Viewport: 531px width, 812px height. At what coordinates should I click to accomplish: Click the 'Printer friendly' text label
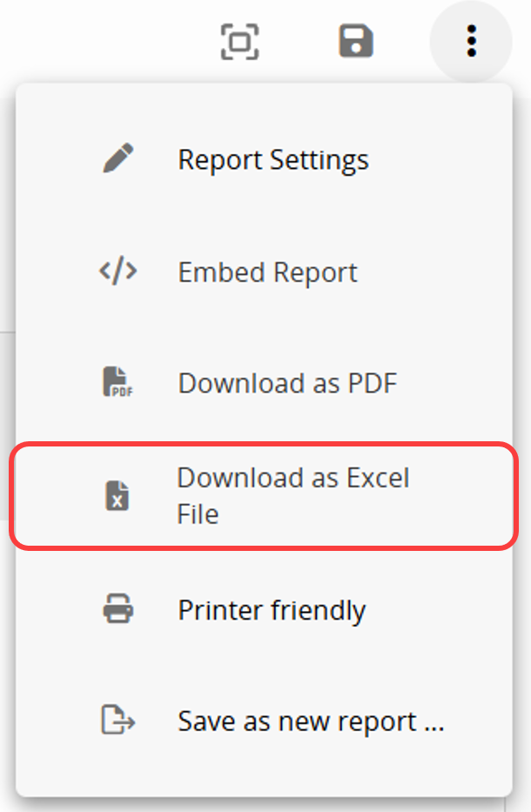272,611
